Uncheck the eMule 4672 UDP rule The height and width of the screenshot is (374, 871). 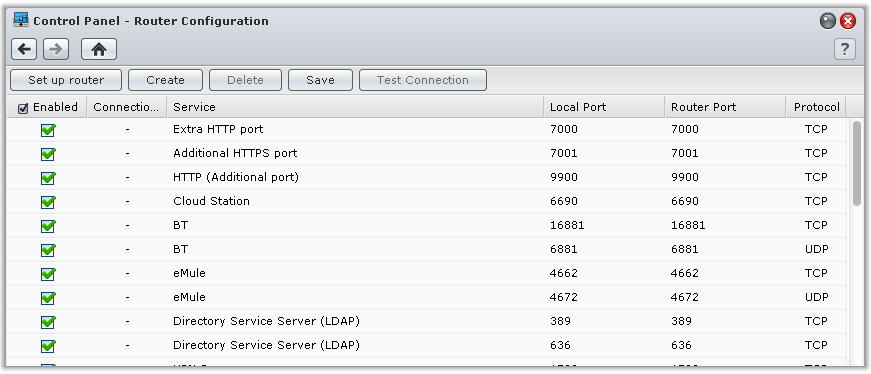(48, 298)
